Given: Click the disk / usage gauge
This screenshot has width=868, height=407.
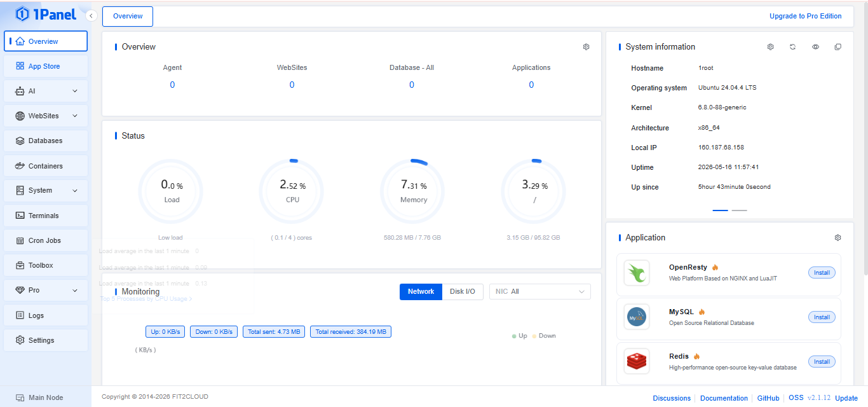Looking at the screenshot, I should [x=534, y=191].
